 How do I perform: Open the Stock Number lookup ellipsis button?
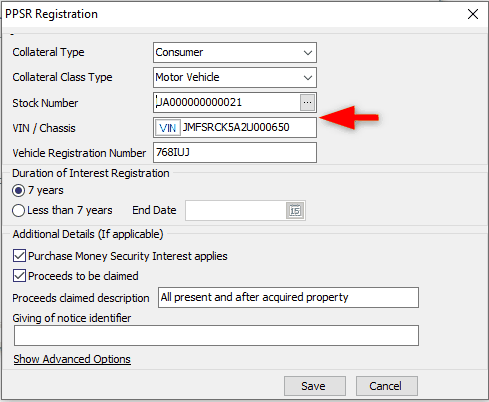(307, 102)
